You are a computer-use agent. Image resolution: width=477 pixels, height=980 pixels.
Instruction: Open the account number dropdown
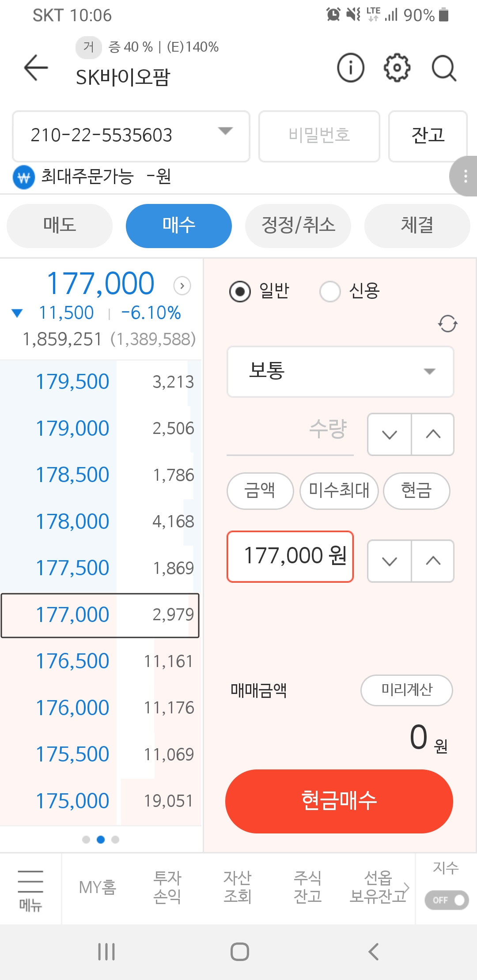click(131, 136)
